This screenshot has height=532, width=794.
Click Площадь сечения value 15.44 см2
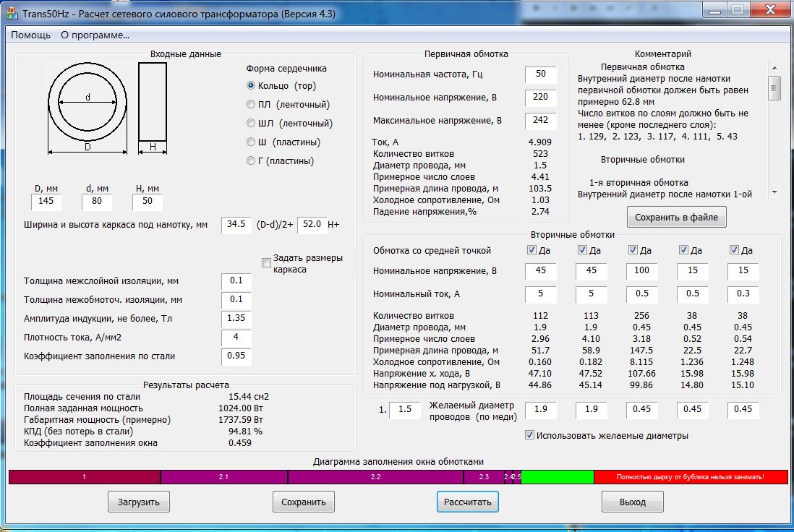tap(249, 397)
